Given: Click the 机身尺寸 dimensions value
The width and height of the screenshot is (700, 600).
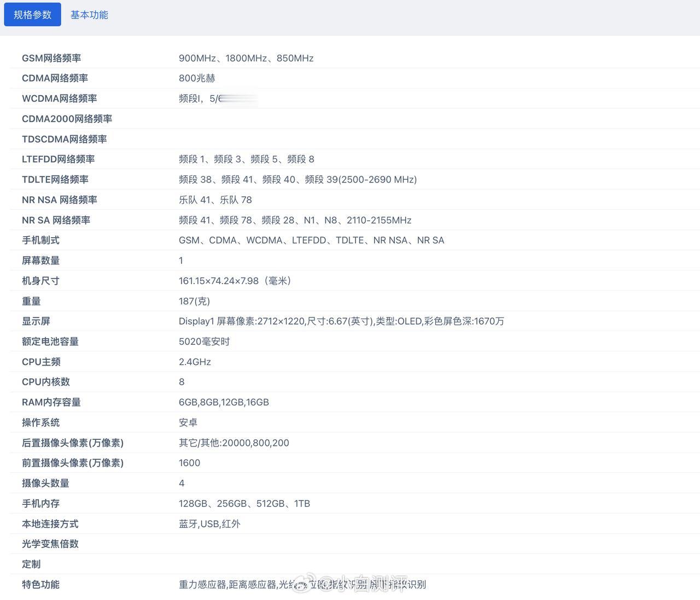Looking at the screenshot, I should (x=235, y=280).
